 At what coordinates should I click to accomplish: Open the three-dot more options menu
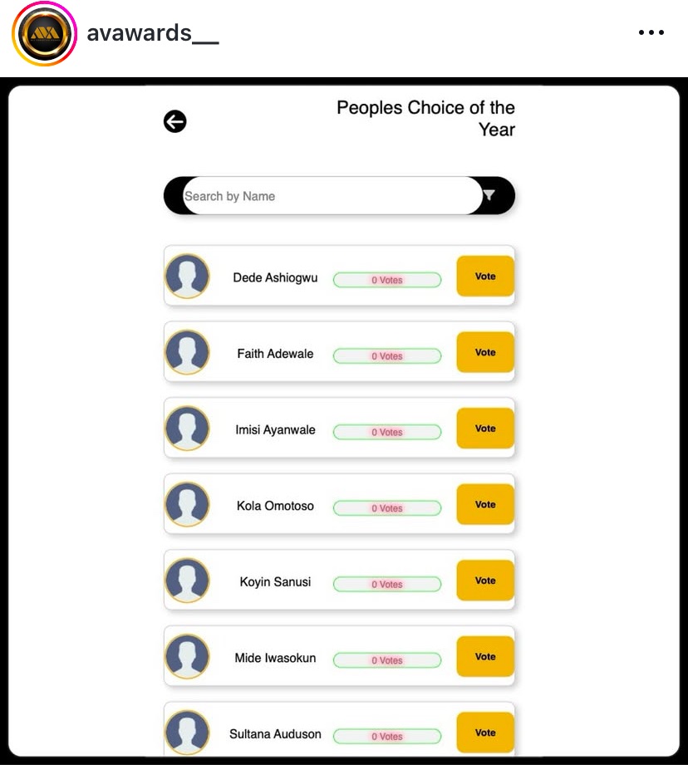pos(651,33)
